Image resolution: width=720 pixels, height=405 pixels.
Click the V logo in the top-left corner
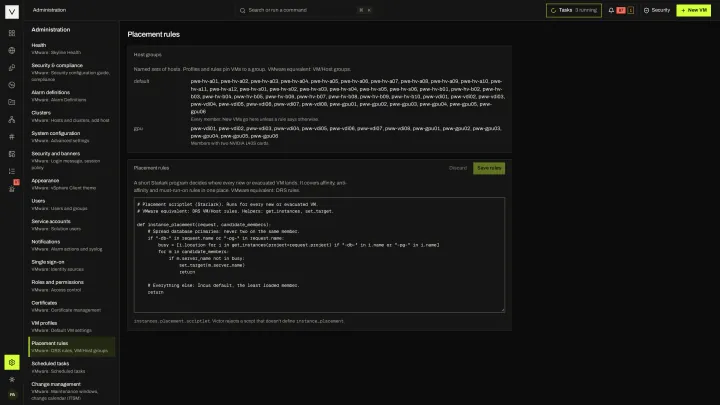tap(12, 11)
